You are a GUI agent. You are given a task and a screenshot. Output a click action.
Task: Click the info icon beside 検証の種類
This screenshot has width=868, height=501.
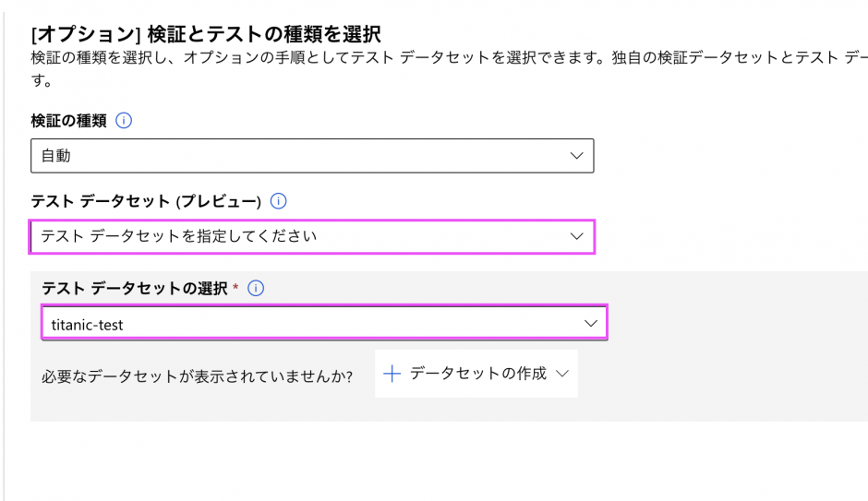click(x=124, y=121)
